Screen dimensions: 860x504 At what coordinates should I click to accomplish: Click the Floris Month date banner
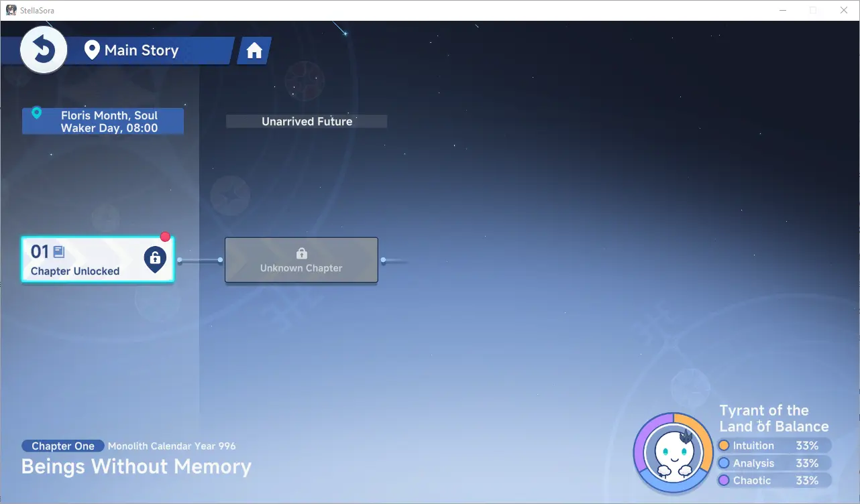pos(103,122)
